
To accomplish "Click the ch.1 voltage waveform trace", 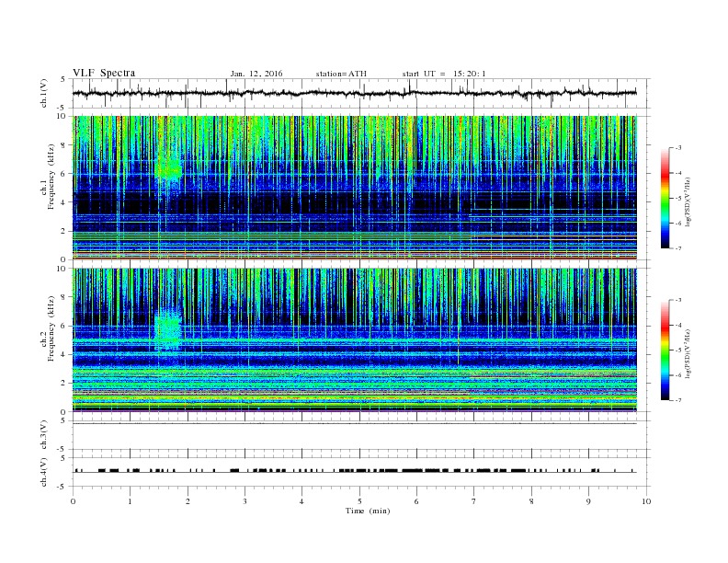I will (x=354, y=93).
